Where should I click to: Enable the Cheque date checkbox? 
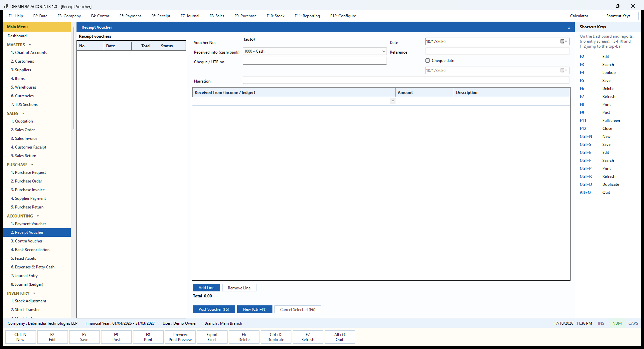coord(427,61)
